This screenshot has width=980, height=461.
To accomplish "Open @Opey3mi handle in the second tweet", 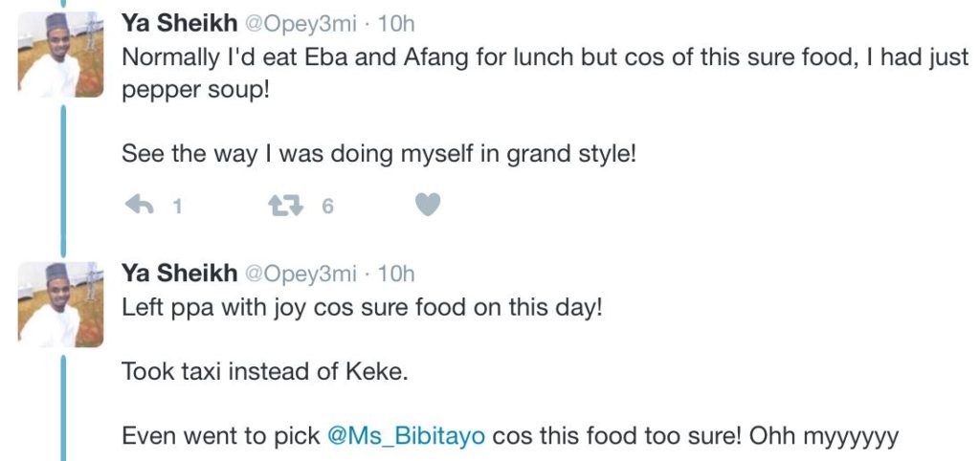I will pos(301,274).
